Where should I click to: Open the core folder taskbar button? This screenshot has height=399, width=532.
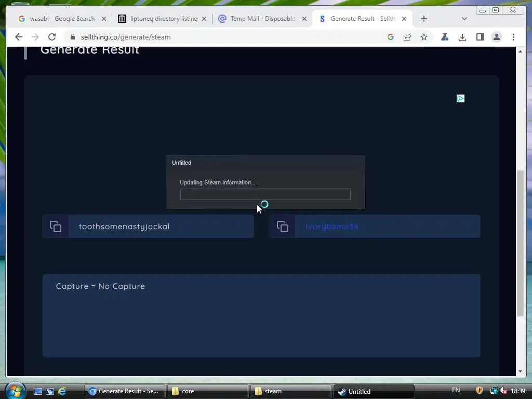point(208,391)
